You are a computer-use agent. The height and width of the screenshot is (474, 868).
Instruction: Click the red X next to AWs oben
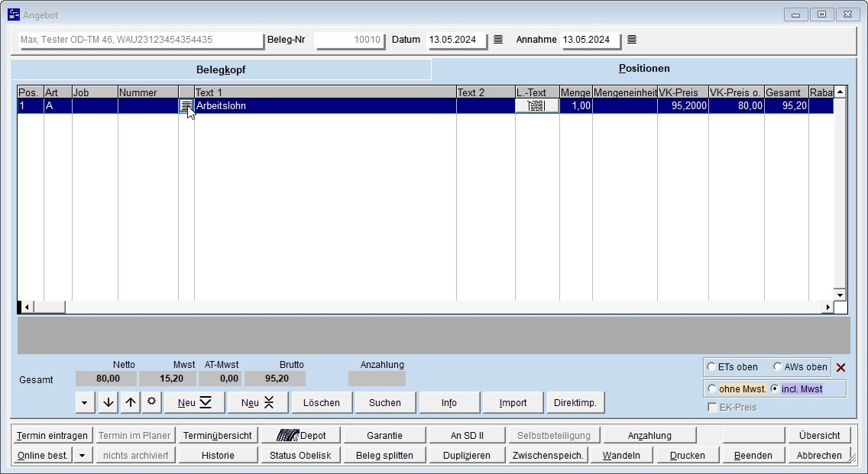click(x=840, y=367)
